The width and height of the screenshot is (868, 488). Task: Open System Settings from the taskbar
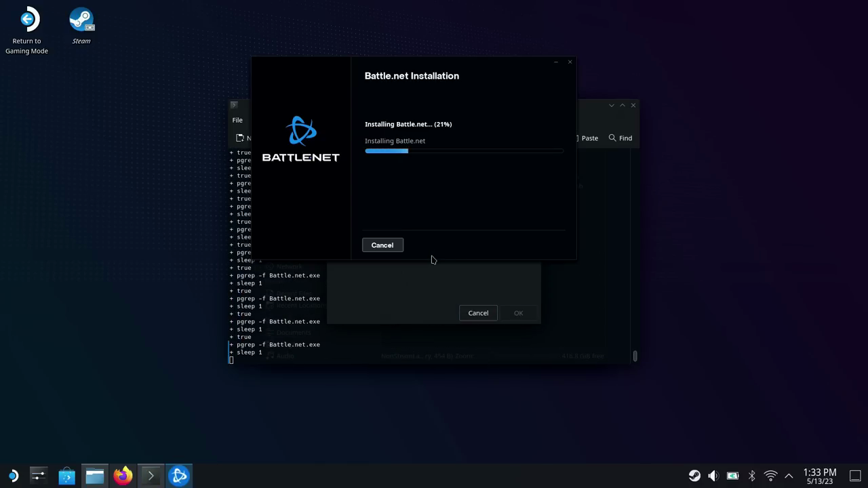click(38, 476)
